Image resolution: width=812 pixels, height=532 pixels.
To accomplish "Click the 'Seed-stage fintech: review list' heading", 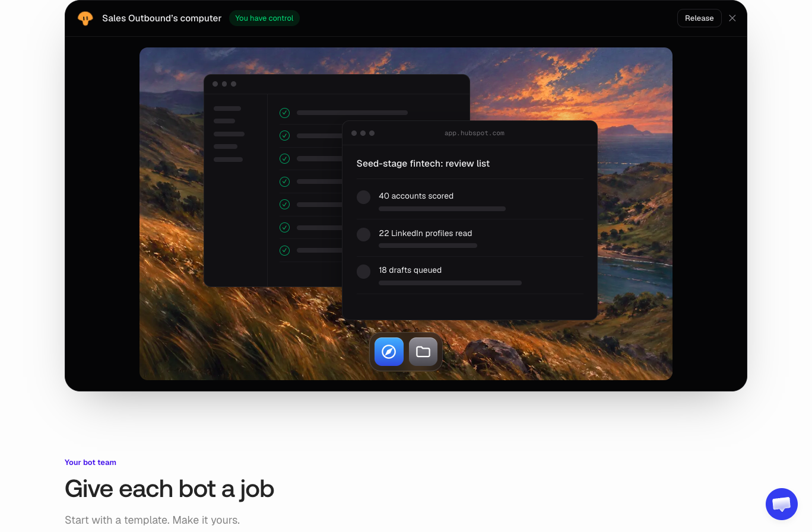I will [x=423, y=164].
